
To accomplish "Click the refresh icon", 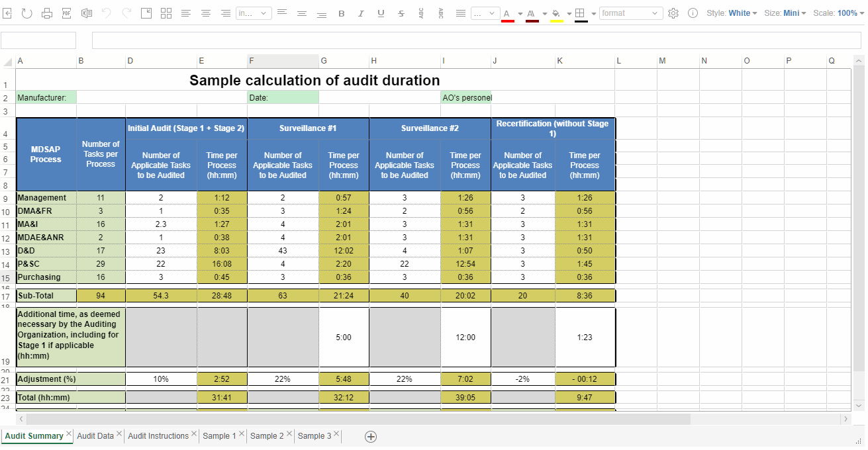I will pos(27,13).
